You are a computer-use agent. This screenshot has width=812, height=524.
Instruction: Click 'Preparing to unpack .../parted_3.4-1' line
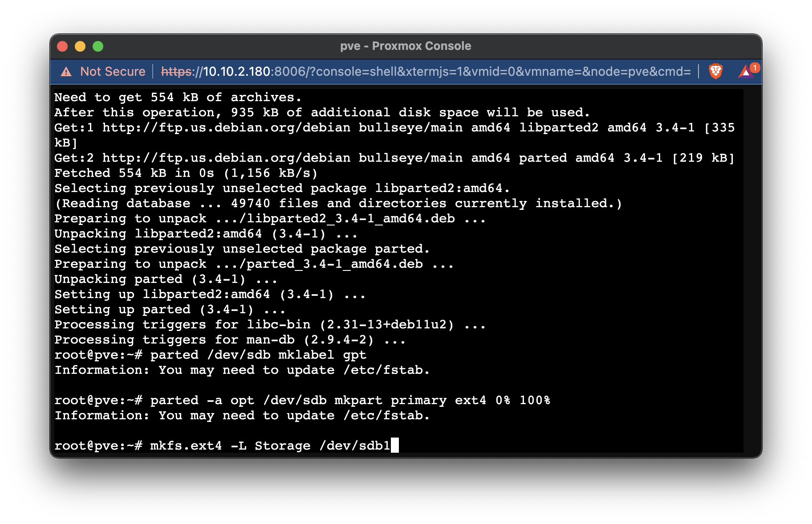254,264
